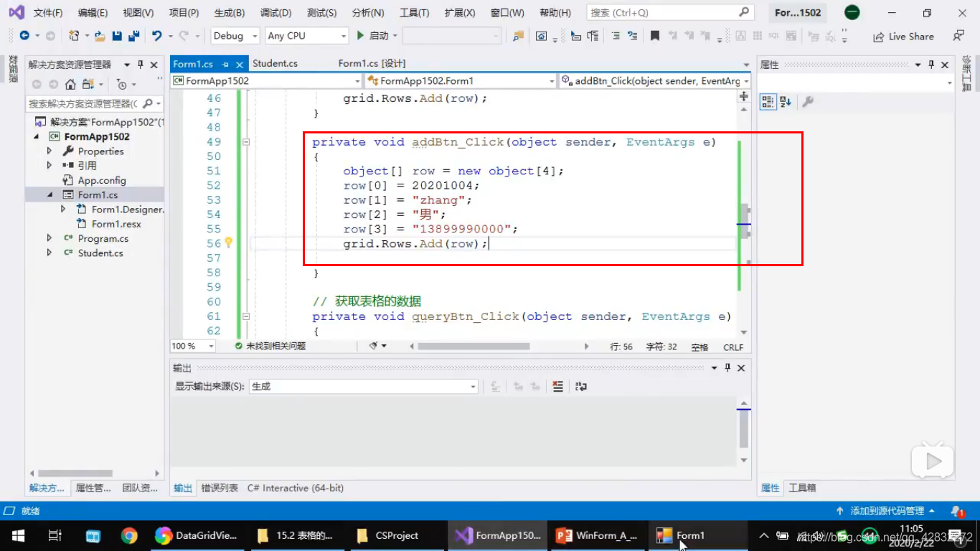Open the FormApp1502 project scope dropdown
980x551 pixels.
pos(266,81)
